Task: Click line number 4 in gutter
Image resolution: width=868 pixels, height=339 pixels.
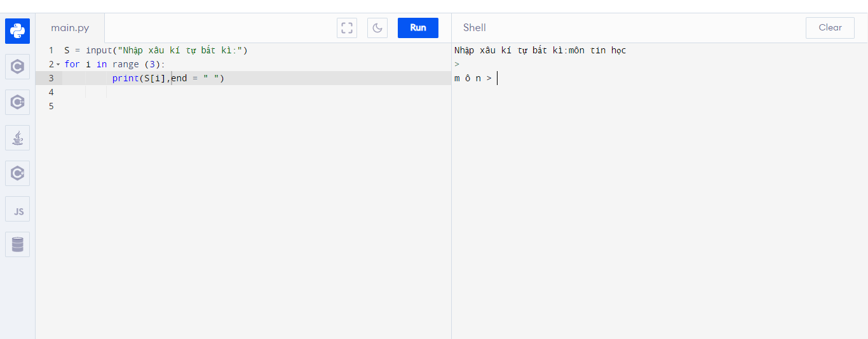Action: (x=51, y=92)
